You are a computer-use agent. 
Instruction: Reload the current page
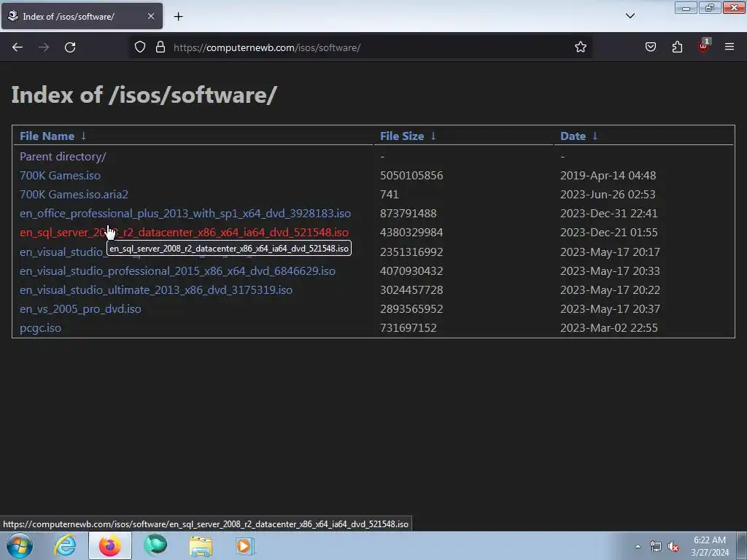click(x=70, y=47)
